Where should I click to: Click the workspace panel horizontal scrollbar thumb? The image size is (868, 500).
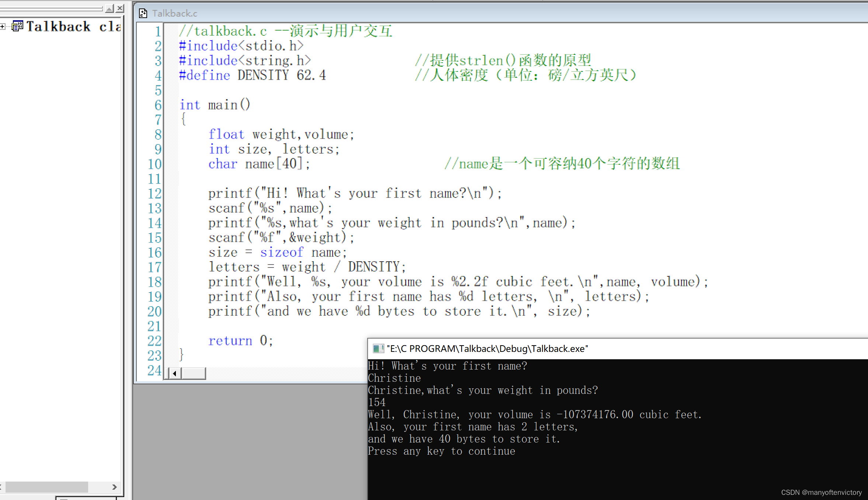click(47, 487)
